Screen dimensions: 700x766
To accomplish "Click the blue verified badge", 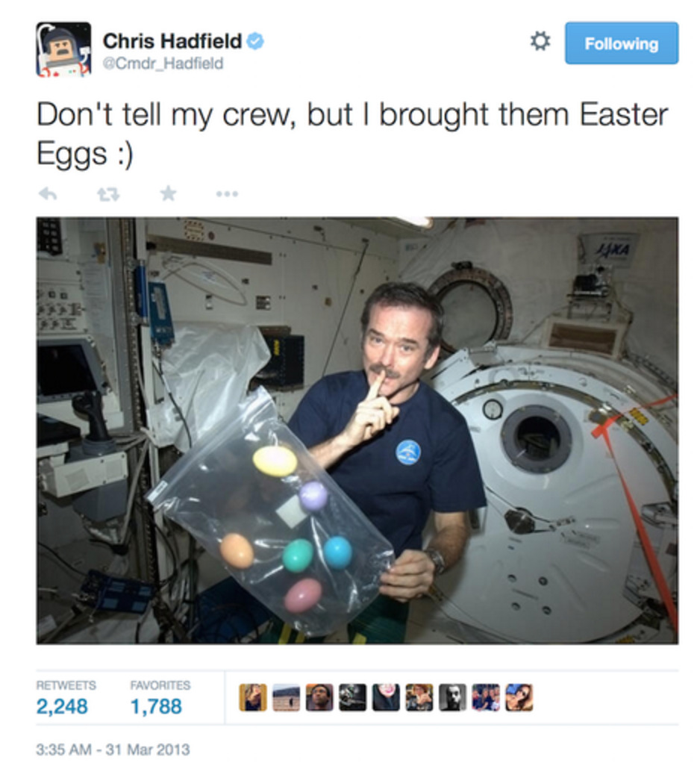I will coord(255,41).
